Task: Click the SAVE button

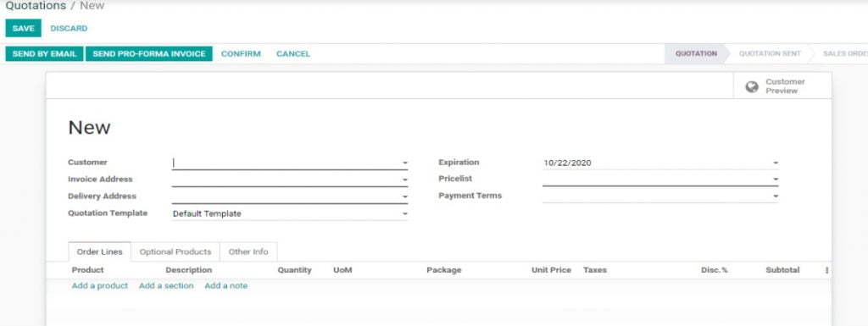Action: click(x=23, y=28)
